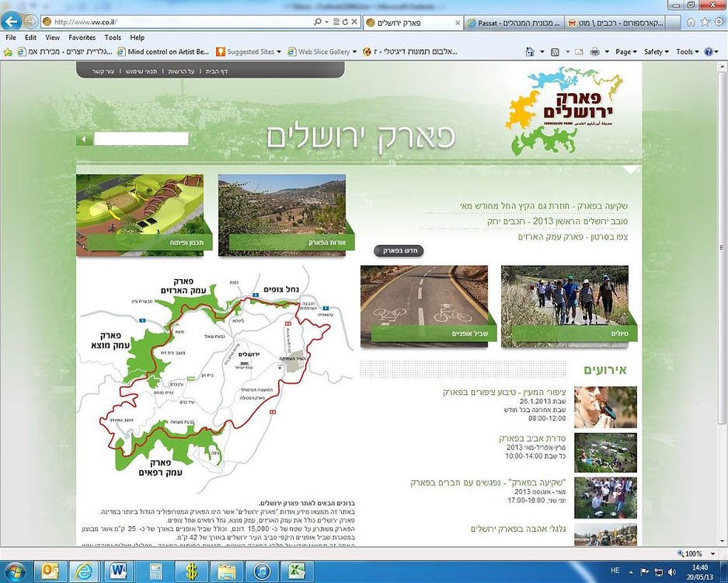Click the פארק רפאים map label
728x583 pixels.
click(160, 467)
